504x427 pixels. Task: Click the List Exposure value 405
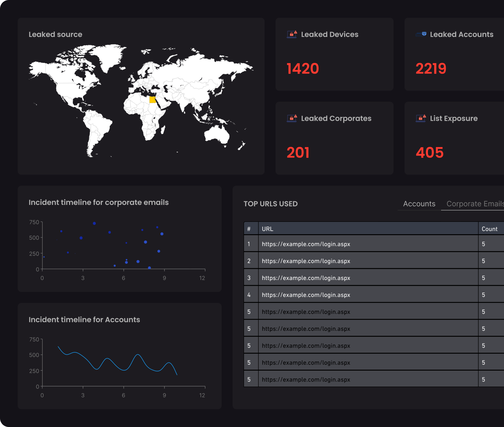coord(430,152)
